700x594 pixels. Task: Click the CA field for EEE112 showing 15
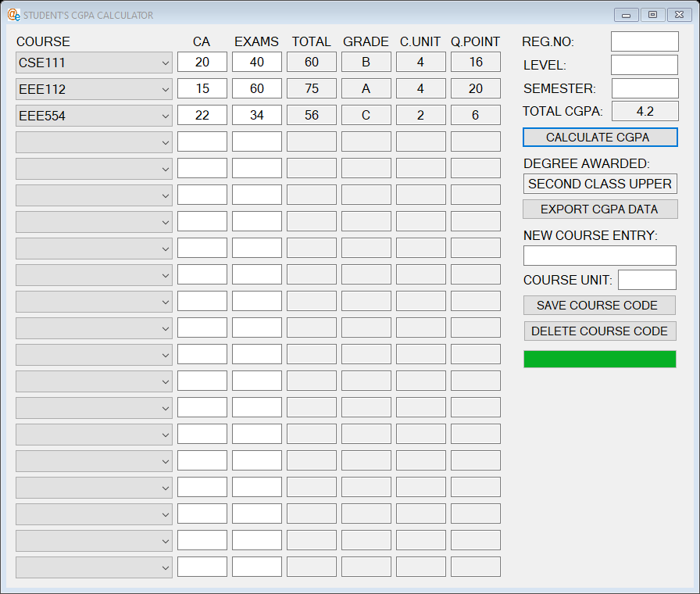pyautogui.click(x=202, y=88)
